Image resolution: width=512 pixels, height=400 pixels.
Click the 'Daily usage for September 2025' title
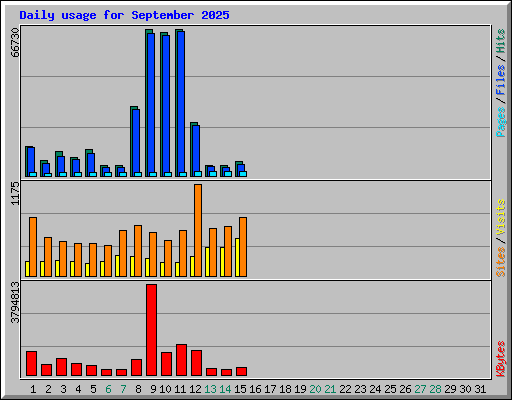point(124,15)
